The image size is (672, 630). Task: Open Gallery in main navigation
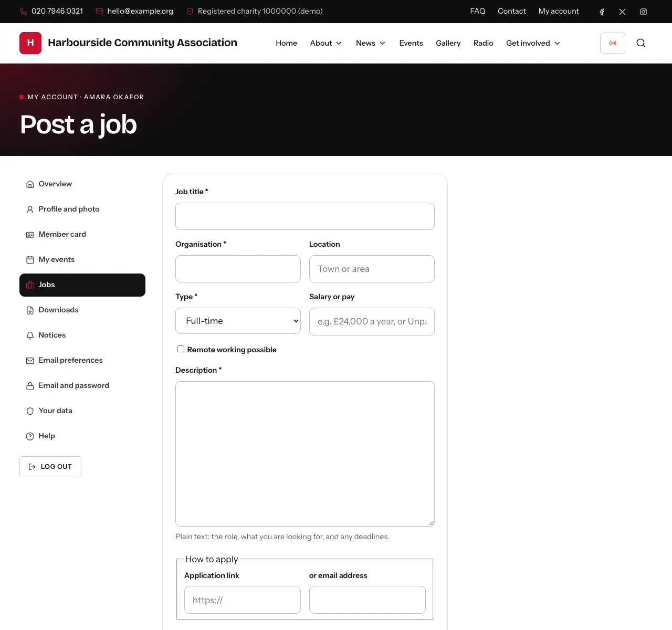[448, 43]
